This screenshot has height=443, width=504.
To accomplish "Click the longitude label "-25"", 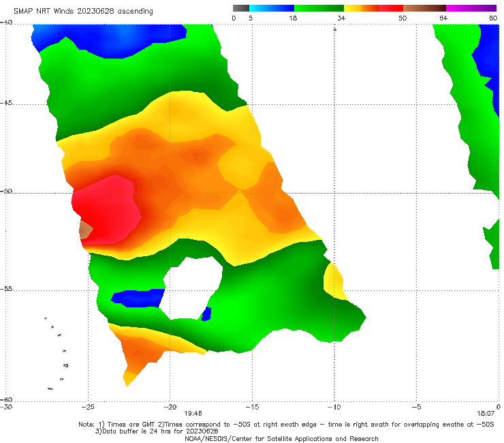I will (x=88, y=407).
